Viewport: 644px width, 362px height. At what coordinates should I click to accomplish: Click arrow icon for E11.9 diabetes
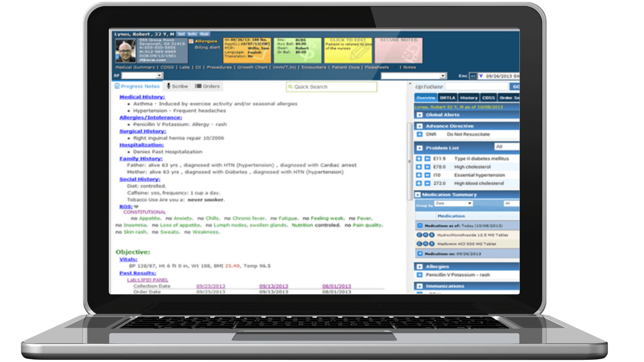coord(427,158)
